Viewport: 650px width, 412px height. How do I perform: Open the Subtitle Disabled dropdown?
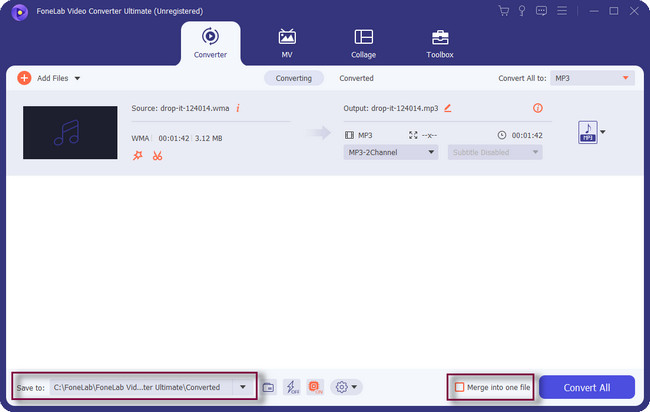pos(495,152)
